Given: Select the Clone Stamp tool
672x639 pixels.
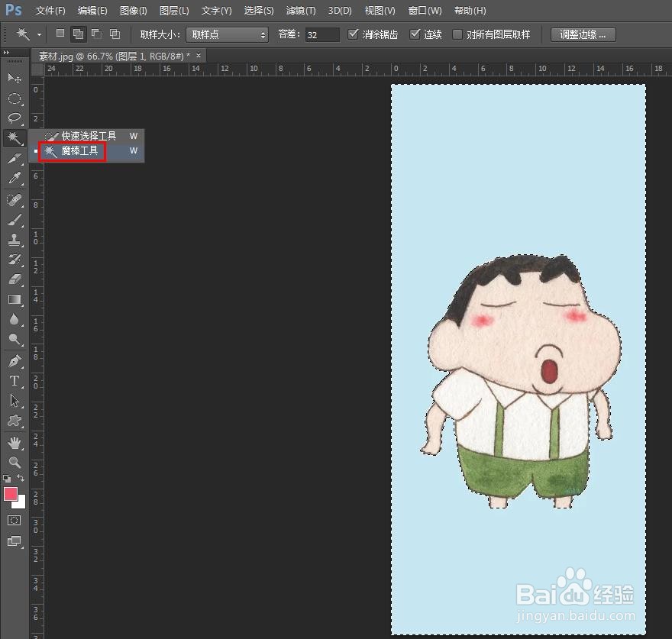Looking at the screenshot, I should (15, 240).
